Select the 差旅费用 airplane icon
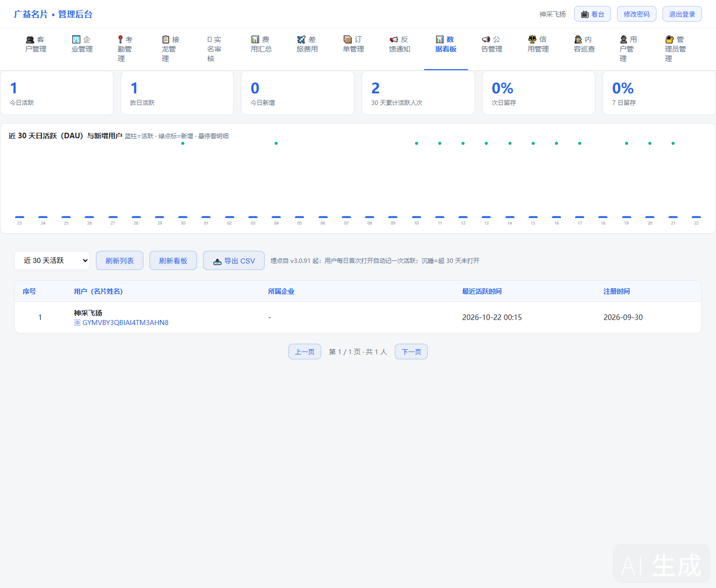Viewport: 716px width, 588px height. [x=301, y=39]
